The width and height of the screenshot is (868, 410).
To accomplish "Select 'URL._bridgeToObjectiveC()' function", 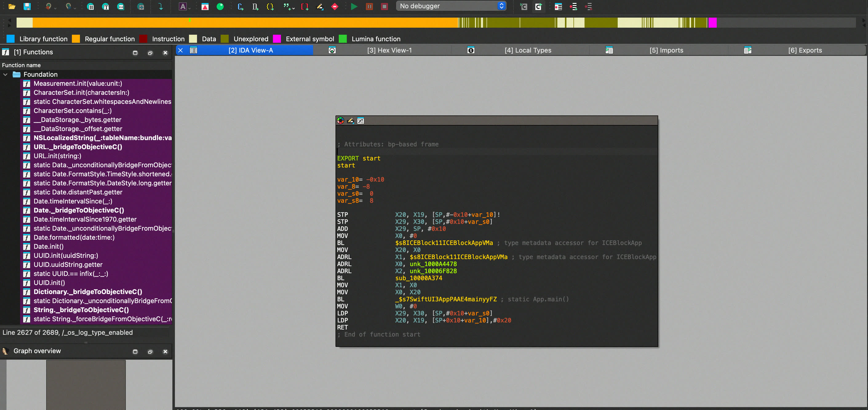I will (78, 147).
